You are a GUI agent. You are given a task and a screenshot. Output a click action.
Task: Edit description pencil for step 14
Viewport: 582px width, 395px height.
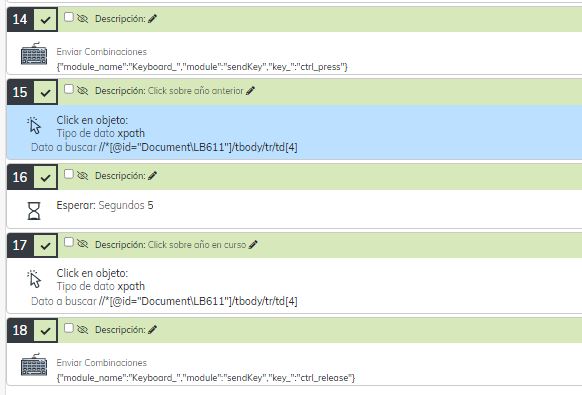pyautogui.click(x=153, y=19)
